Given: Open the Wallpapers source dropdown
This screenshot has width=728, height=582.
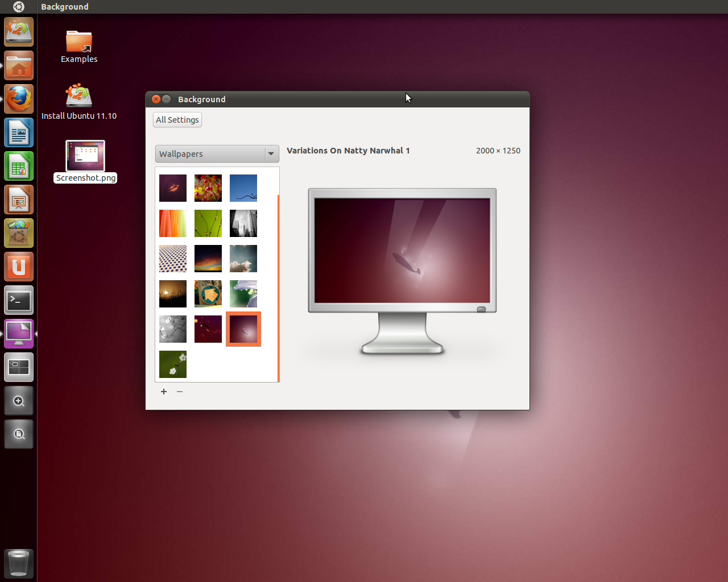Looking at the screenshot, I should [217, 154].
